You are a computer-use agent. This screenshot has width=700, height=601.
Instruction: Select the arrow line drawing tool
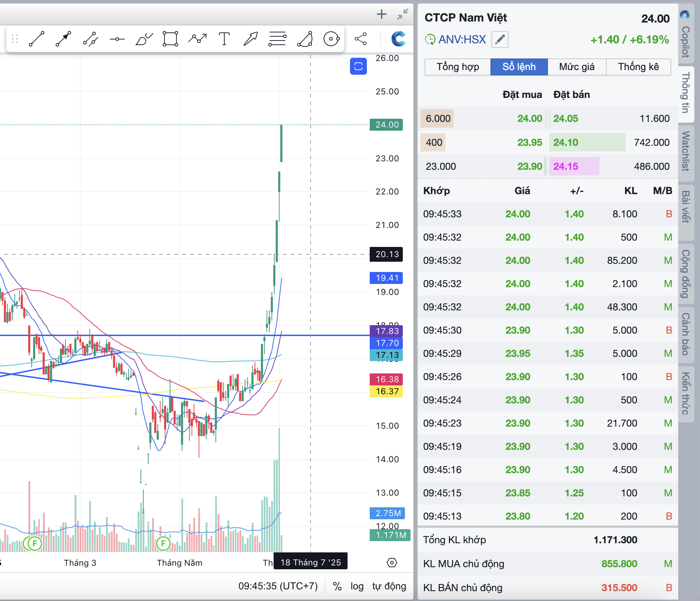[63, 39]
